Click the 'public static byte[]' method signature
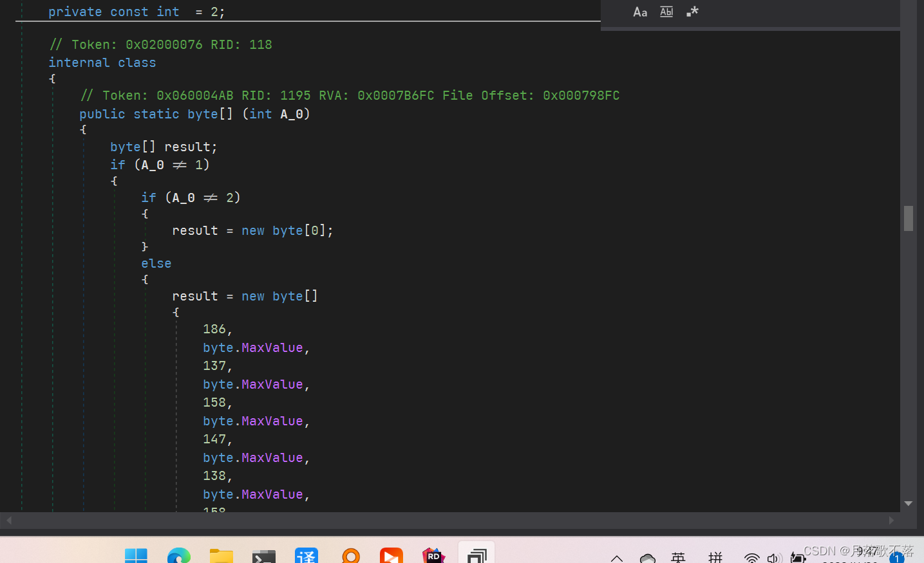 (194, 114)
